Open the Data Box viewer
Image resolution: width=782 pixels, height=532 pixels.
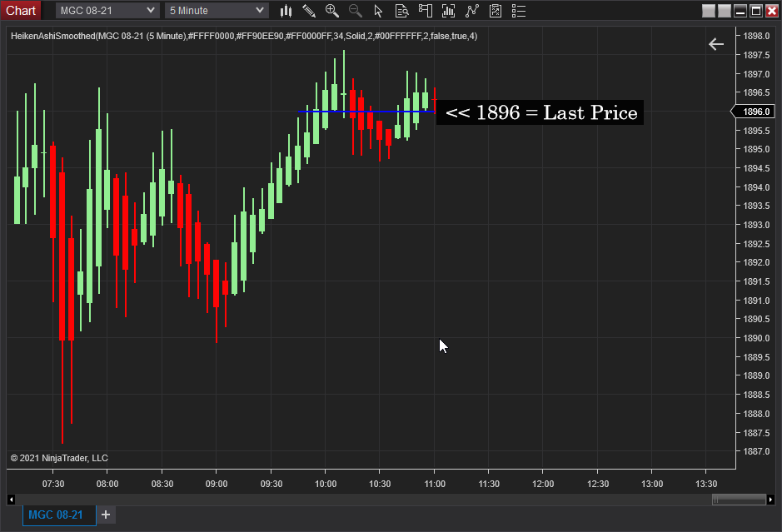pyautogui.click(x=402, y=11)
